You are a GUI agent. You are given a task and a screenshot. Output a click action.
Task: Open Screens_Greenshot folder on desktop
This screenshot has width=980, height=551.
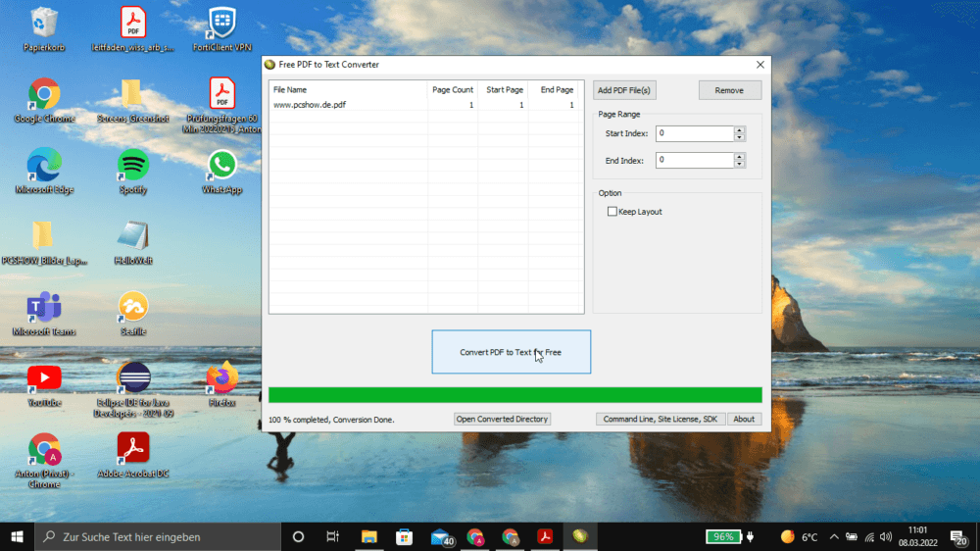132,101
